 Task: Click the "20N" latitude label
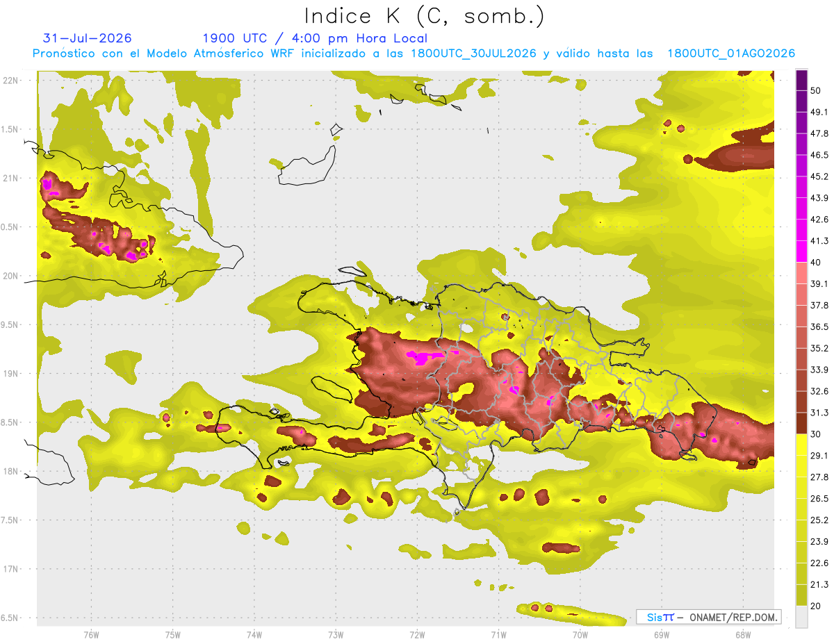pos(10,276)
